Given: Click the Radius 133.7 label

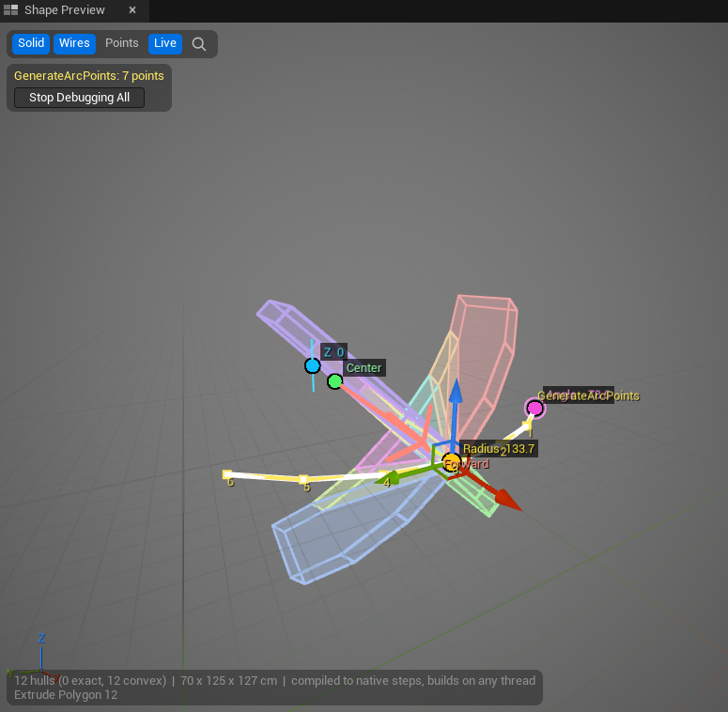Looking at the screenshot, I should click(499, 449).
